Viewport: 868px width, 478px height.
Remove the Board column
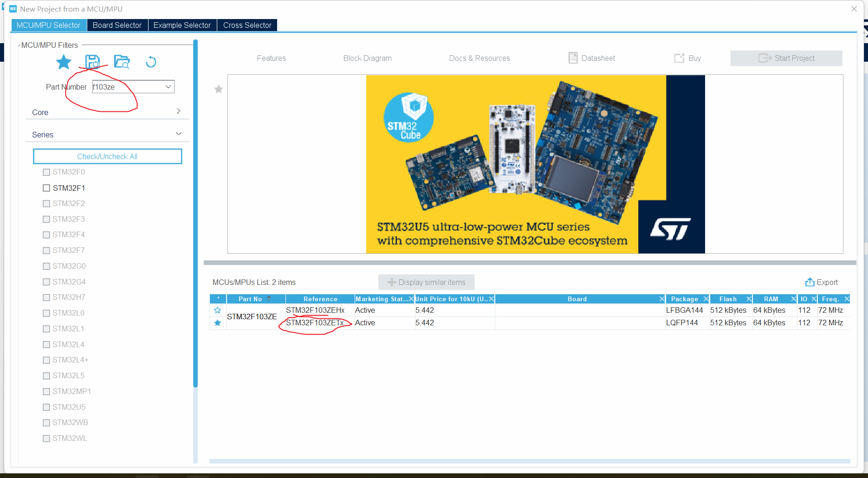662,299
